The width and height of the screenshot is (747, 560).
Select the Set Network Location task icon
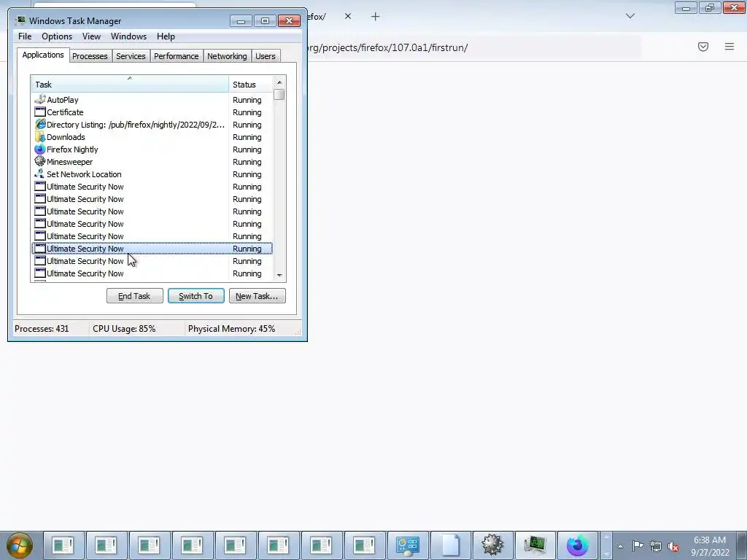click(40, 174)
